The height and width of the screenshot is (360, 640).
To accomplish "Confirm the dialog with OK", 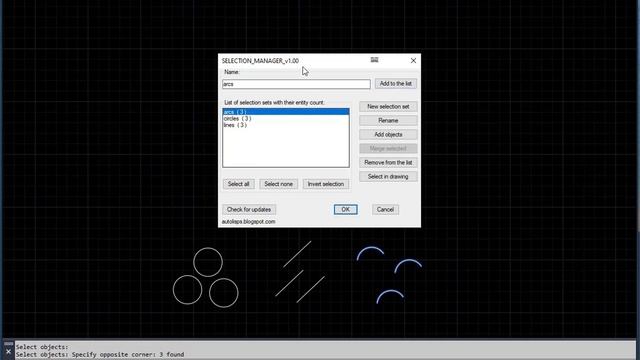I will click(x=345, y=209).
